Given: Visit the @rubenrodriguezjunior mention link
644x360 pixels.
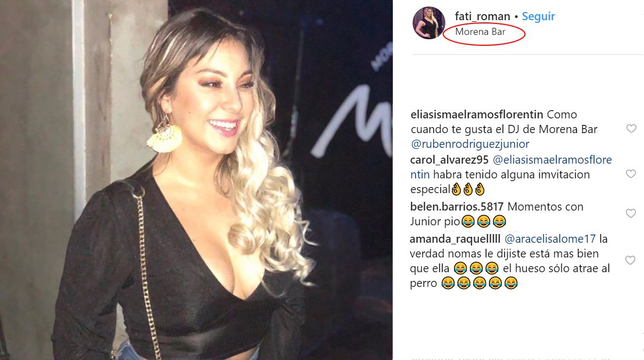Looking at the screenshot, I should tap(470, 144).
